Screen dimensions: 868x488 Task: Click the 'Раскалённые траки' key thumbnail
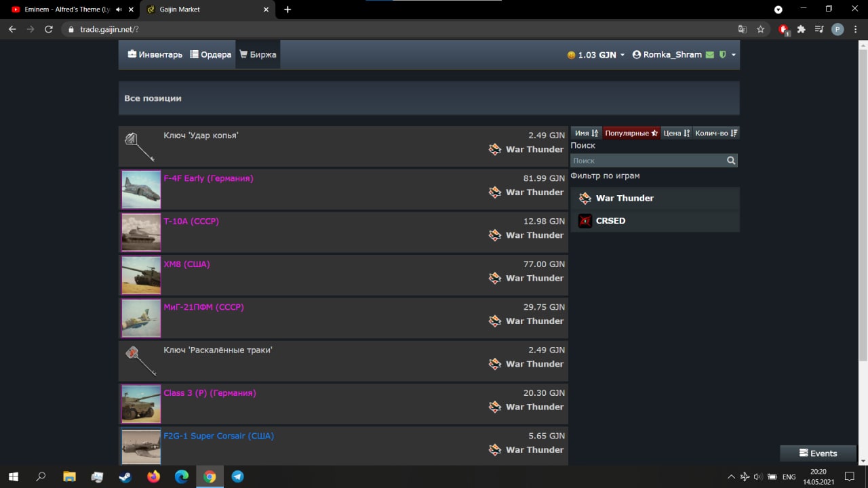point(140,361)
